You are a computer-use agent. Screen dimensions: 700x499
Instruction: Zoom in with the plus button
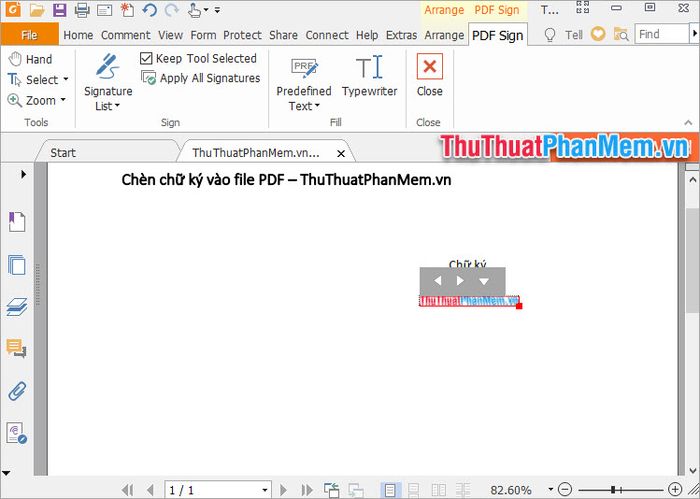click(675, 490)
